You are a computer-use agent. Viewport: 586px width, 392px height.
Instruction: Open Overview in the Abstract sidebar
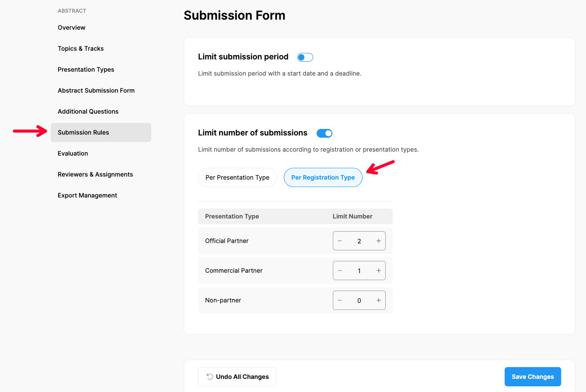pyautogui.click(x=72, y=28)
